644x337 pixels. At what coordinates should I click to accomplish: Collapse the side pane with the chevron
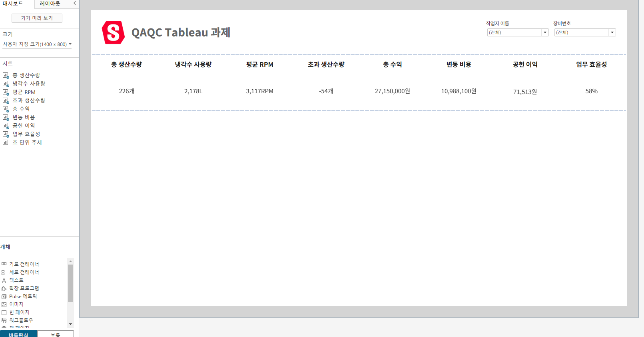coord(74,3)
